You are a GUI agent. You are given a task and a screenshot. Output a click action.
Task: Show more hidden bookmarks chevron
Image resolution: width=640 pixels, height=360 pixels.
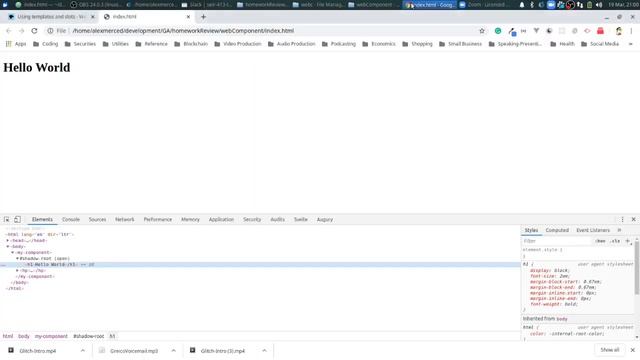[631, 44]
